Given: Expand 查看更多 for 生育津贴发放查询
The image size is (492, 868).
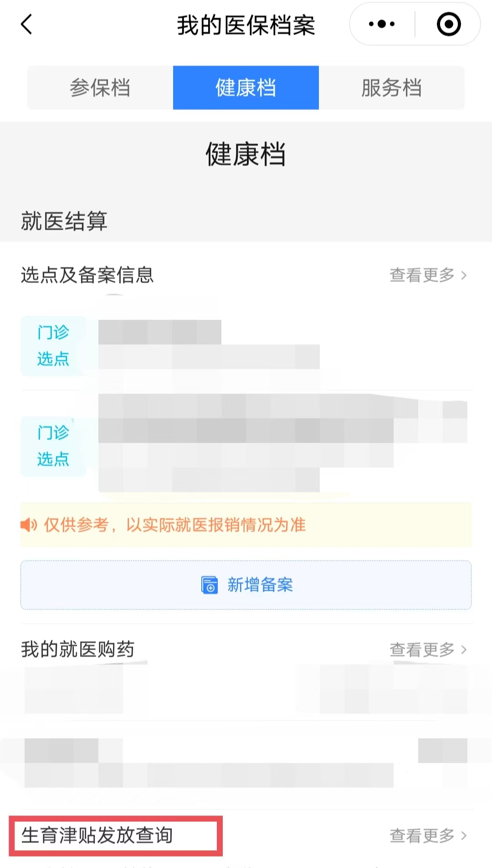Looking at the screenshot, I should (428, 836).
